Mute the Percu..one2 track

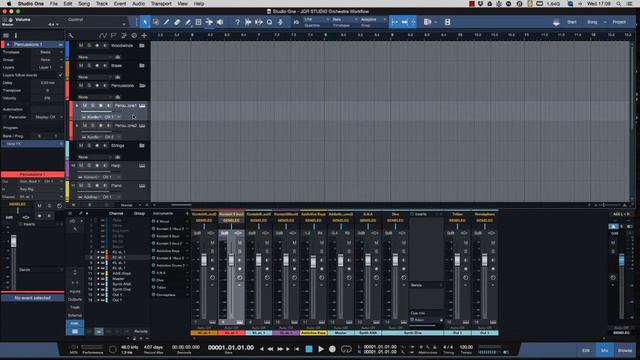[84, 126]
